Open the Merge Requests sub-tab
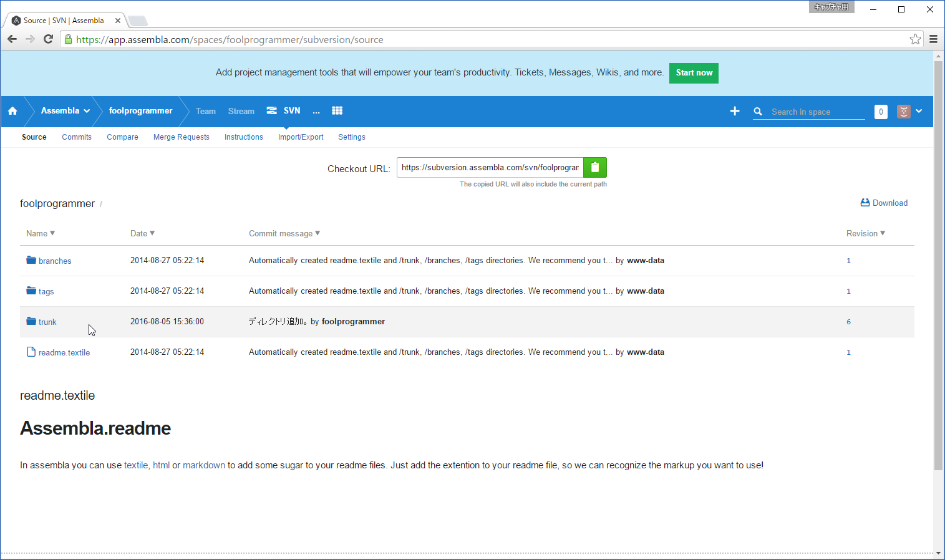This screenshot has width=945, height=560. click(x=182, y=137)
